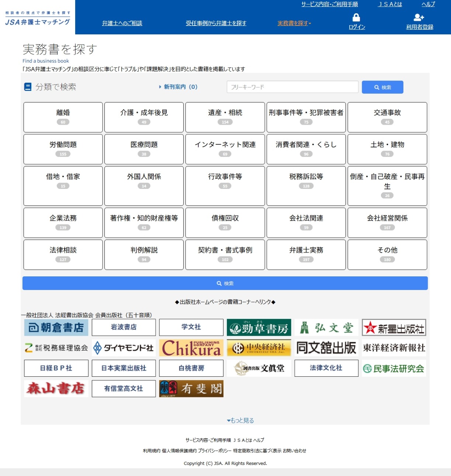This screenshot has width=451, height=476.
Task: Toggle the 労働問題 category box
Action: [x=63, y=149]
